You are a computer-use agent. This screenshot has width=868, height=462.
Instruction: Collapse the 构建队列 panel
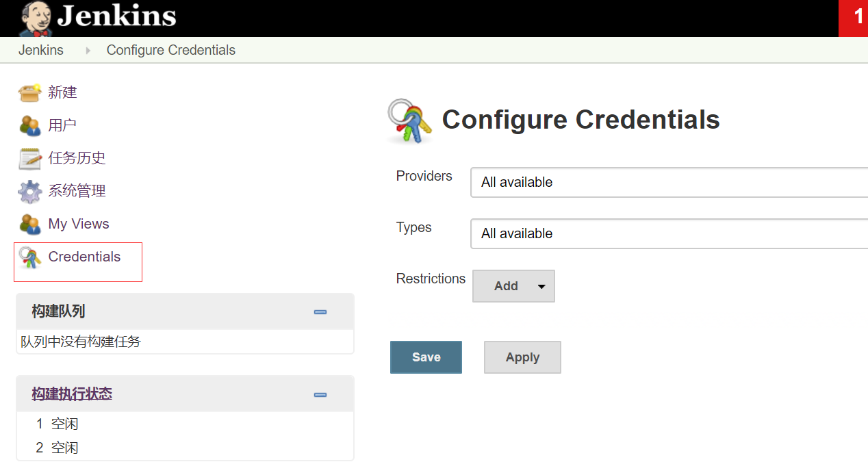point(320,311)
